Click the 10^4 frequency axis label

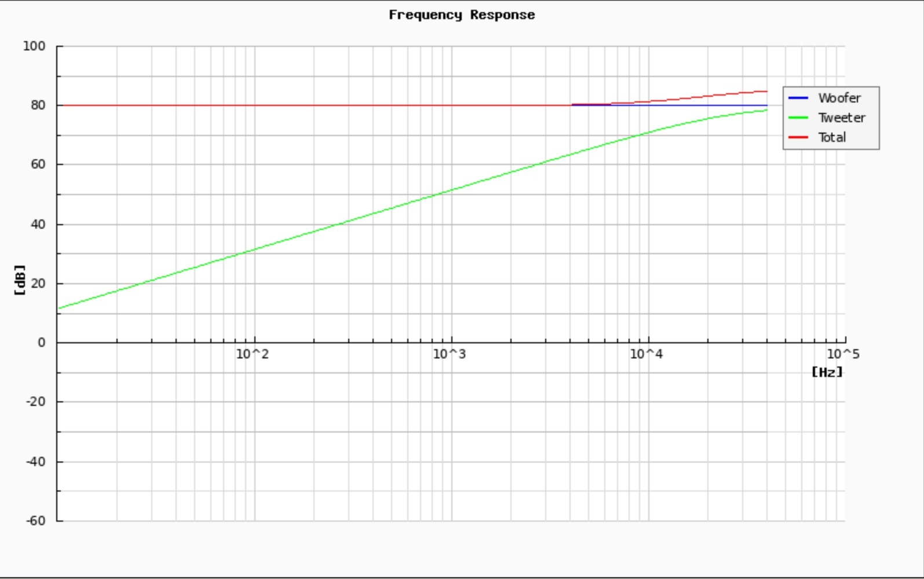(647, 354)
